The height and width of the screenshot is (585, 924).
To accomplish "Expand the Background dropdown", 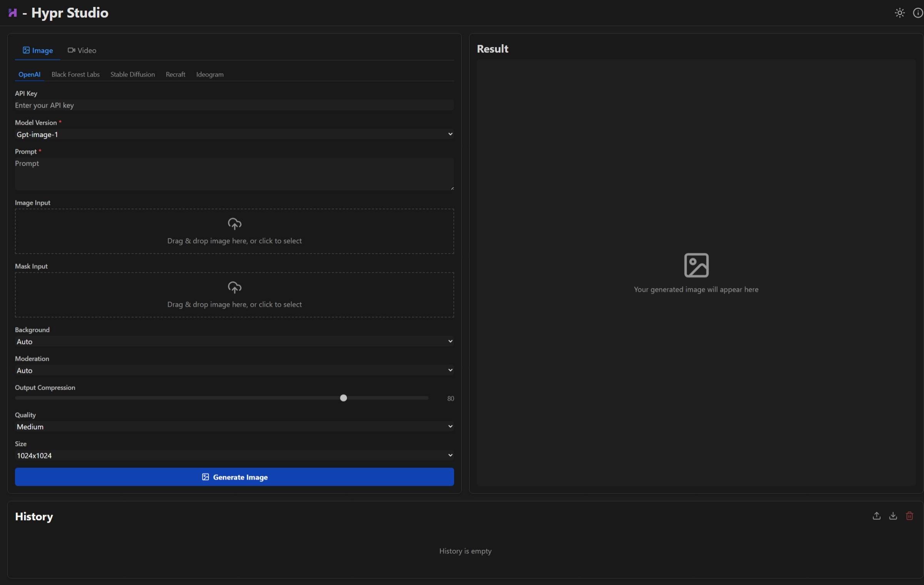I will [234, 342].
